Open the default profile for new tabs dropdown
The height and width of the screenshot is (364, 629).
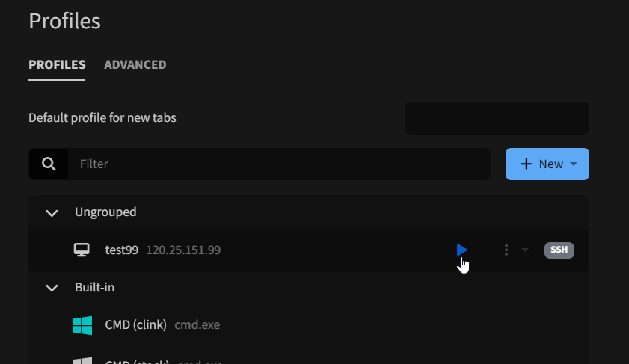(497, 118)
